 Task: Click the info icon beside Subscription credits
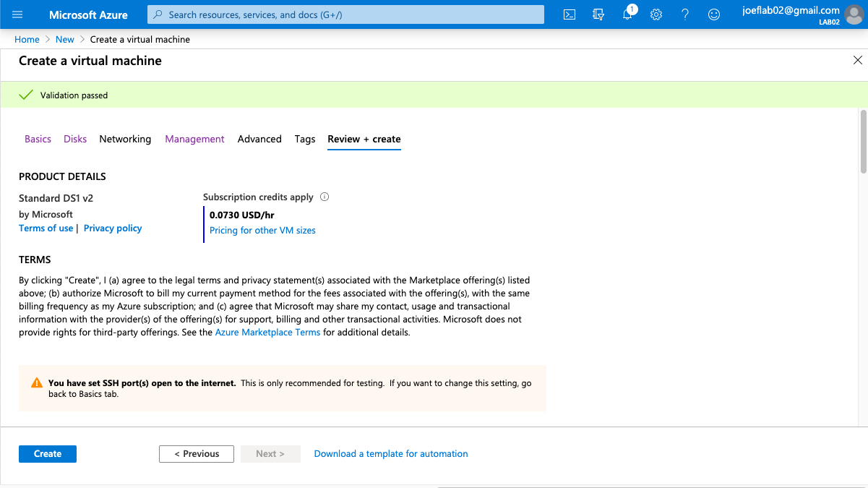coord(325,197)
